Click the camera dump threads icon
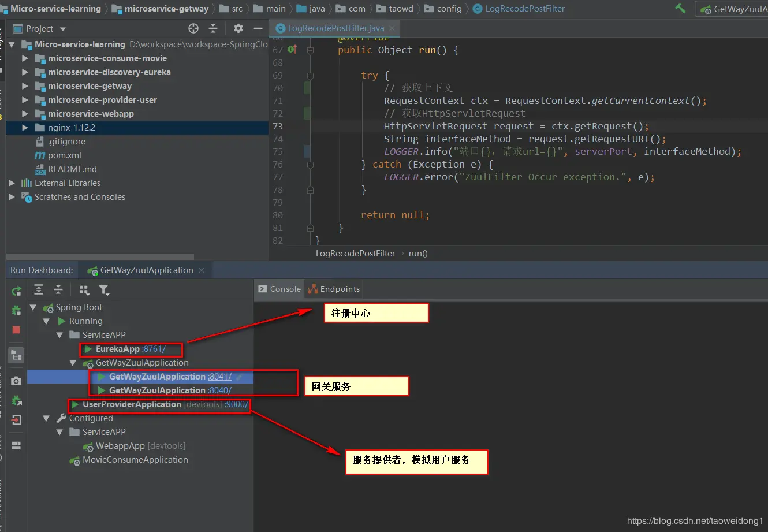This screenshot has width=768, height=532. pos(16,381)
